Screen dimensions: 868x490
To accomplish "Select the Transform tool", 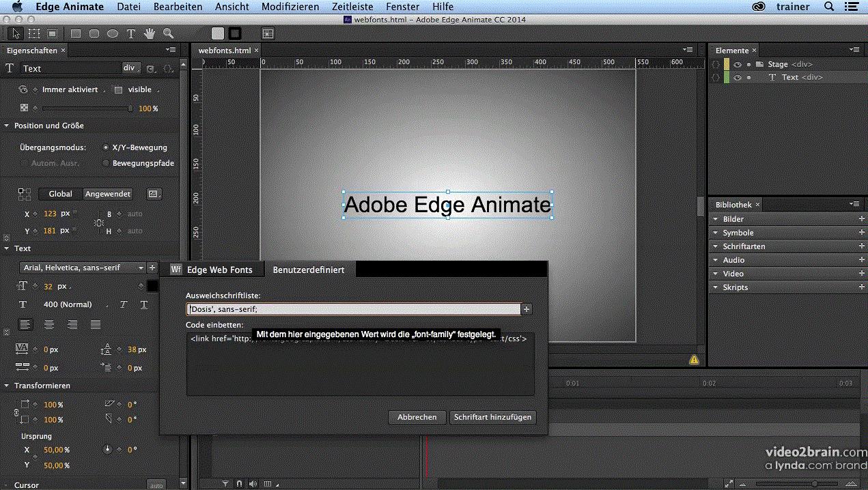I will click(x=33, y=33).
